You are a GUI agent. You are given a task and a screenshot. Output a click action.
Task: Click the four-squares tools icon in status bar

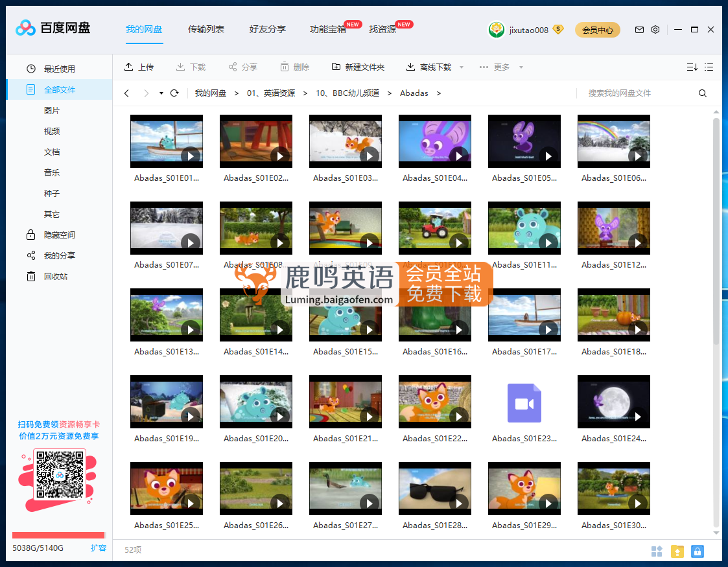[657, 551]
